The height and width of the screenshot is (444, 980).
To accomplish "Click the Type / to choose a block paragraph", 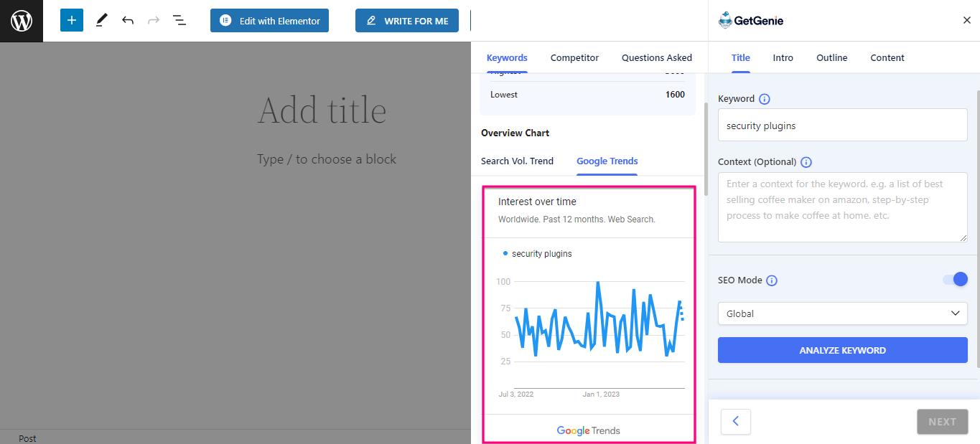I will (327, 159).
